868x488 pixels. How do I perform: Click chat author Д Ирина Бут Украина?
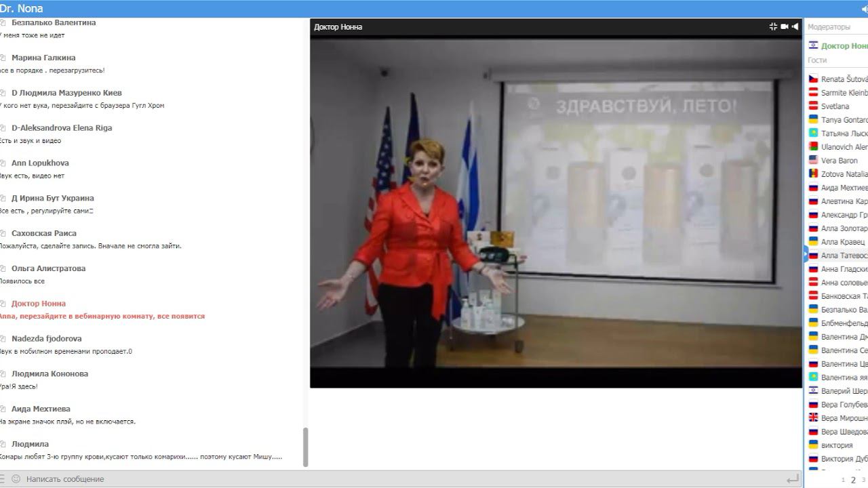pos(53,199)
